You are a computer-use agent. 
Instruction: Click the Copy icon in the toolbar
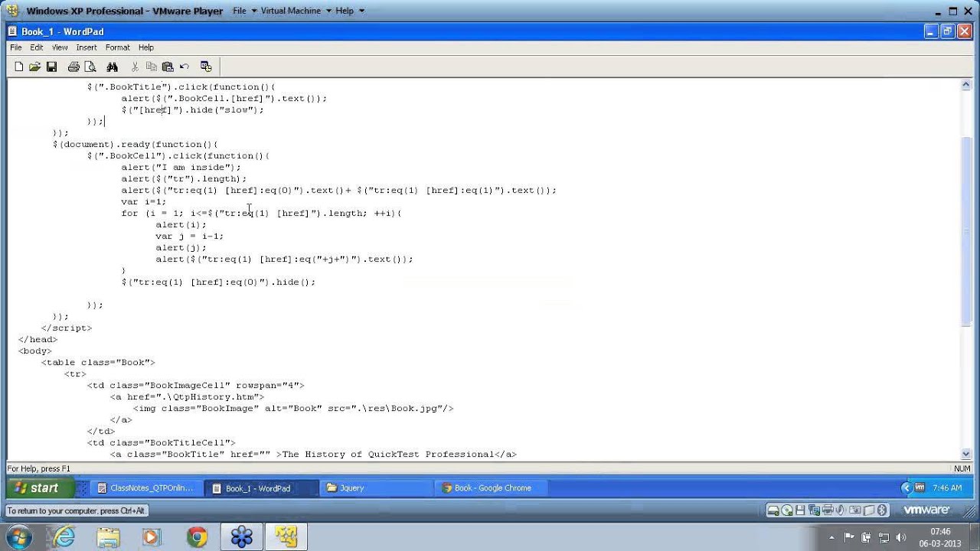(151, 67)
